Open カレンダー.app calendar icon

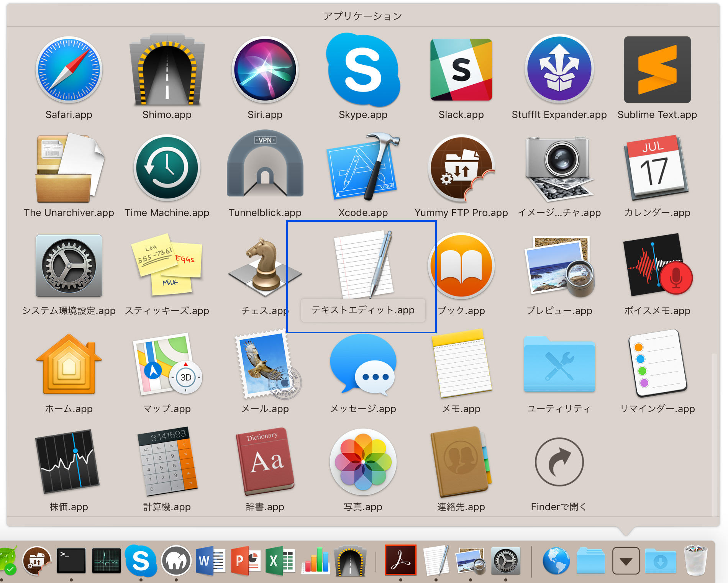point(657,168)
